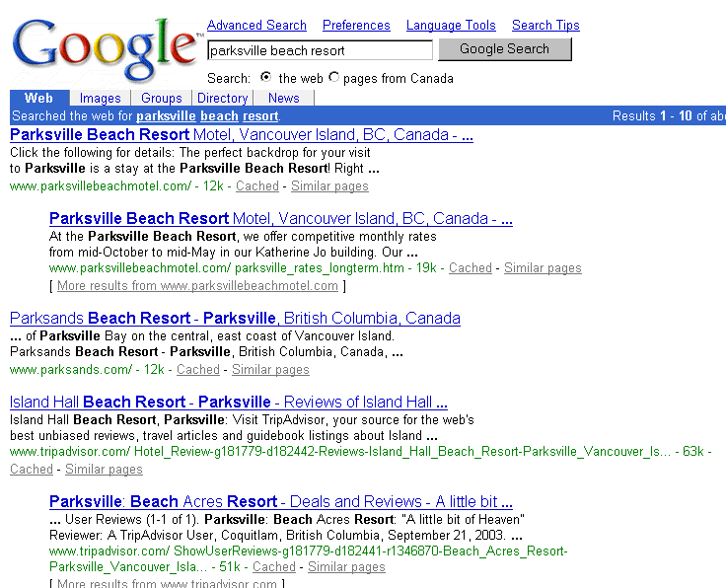Screen dimensions: 726x588
Task: Open Search Tips link
Action: [x=545, y=25]
